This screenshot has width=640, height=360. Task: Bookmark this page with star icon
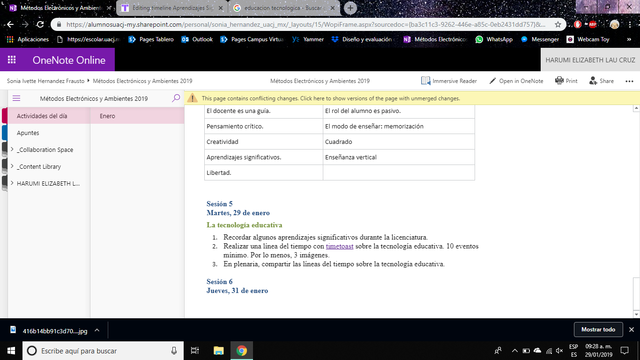558,24
